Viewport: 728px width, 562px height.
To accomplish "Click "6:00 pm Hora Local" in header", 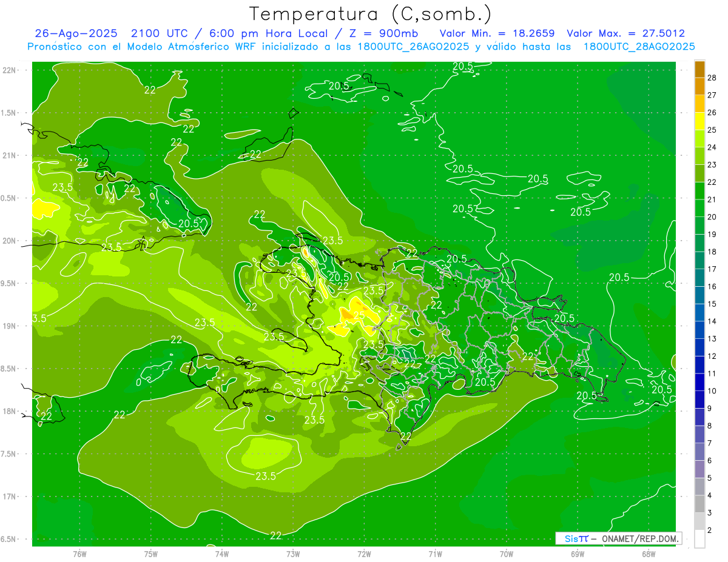I will click(269, 34).
